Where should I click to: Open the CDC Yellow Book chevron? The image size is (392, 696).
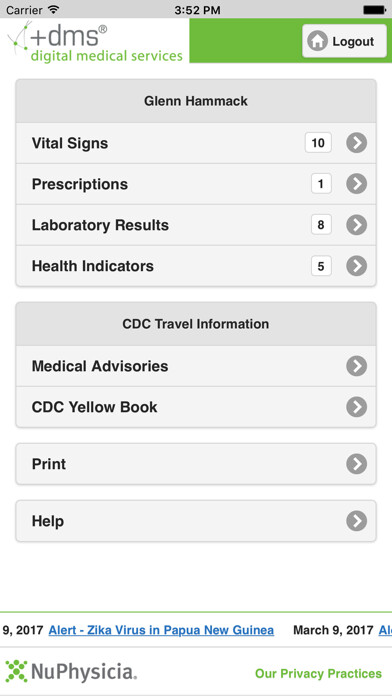[x=356, y=407]
